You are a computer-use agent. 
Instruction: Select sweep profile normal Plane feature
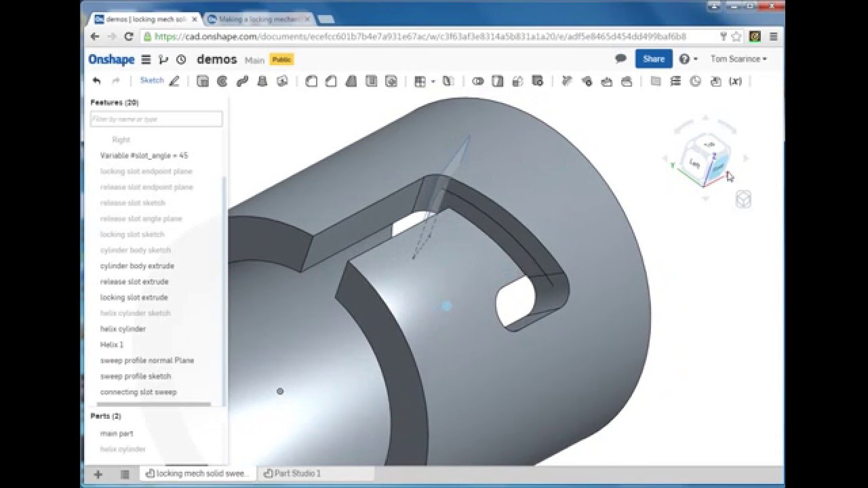147,360
